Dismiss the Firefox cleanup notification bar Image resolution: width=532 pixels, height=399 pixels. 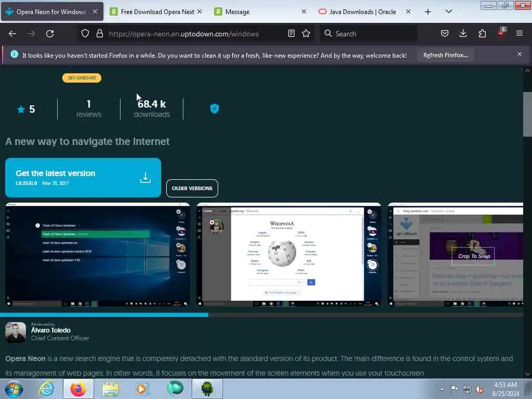(520, 54)
